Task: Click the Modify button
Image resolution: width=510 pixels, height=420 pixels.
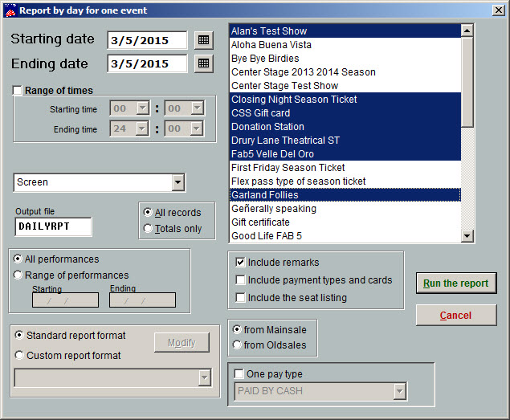Action: [182, 342]
